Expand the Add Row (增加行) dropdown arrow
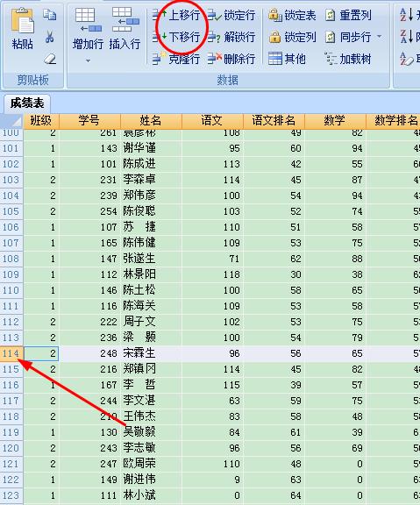This screenshot has height=505, width=420. pos(88,60)
